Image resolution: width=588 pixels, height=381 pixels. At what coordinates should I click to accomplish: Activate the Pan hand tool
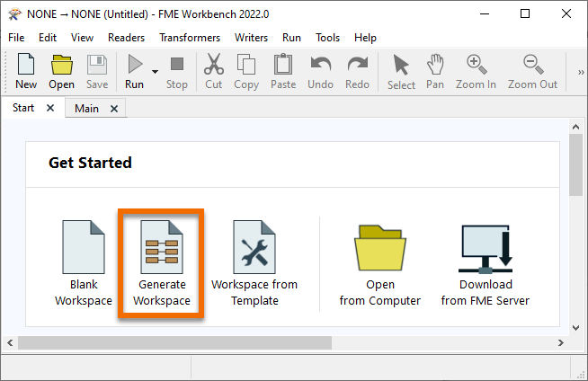pyautogui.click(x=435, y=72)
